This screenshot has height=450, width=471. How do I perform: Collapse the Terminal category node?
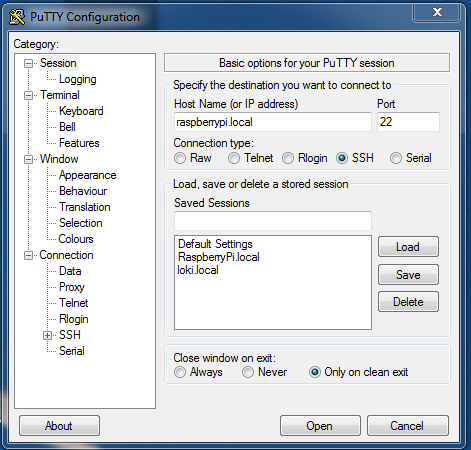(29, 95)
